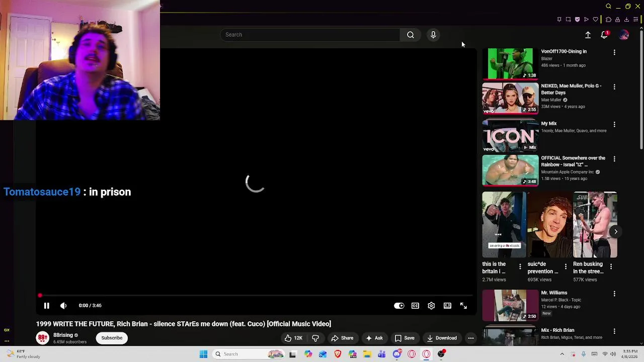The image size is (644, 362).
Task: Open the player settings gear
Action: tap(431, 306)
